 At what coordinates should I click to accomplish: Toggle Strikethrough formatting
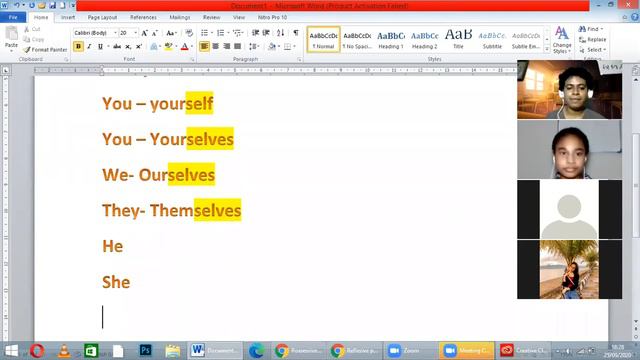(117, 46)
